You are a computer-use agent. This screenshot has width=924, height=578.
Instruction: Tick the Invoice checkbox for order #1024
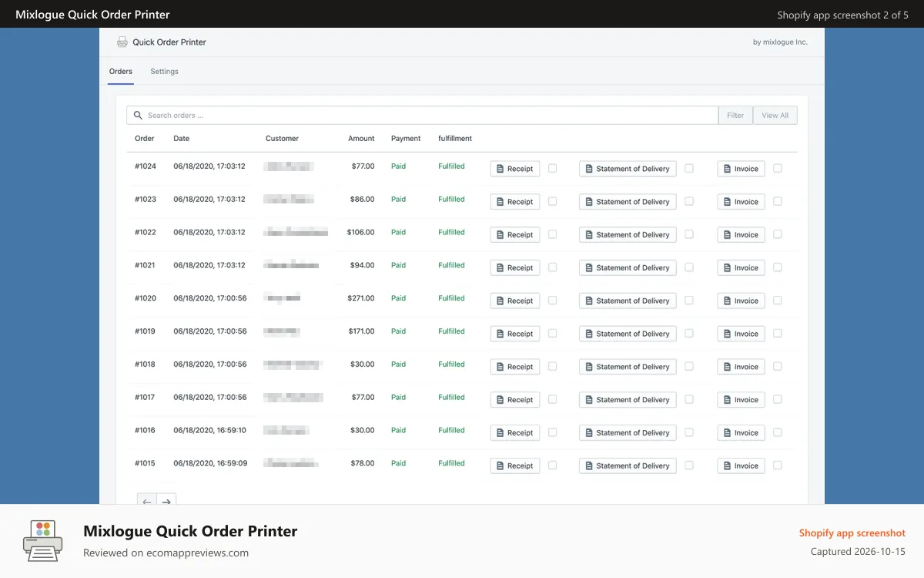coord(778,168)
